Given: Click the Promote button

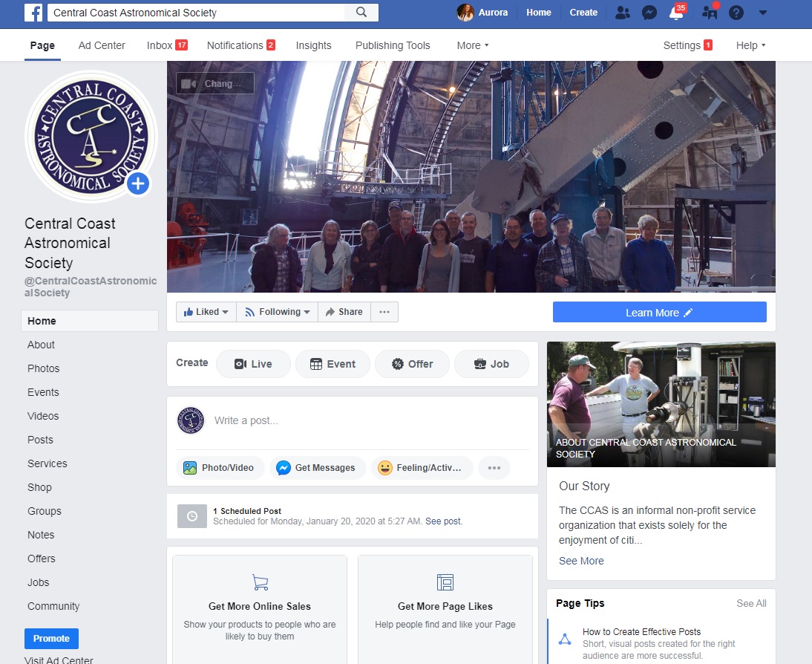Looking at the screenshot, I should point(51,639).
